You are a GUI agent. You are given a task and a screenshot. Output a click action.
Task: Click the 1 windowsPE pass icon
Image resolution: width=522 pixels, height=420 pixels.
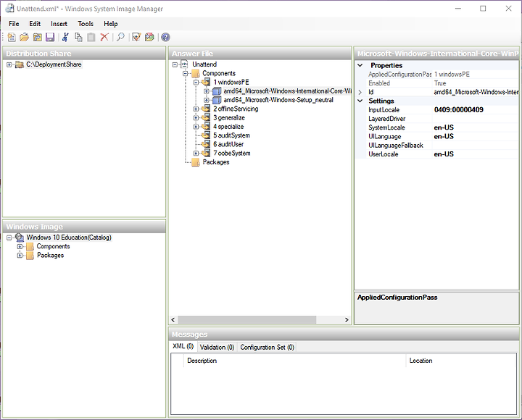tap(206, 82)
